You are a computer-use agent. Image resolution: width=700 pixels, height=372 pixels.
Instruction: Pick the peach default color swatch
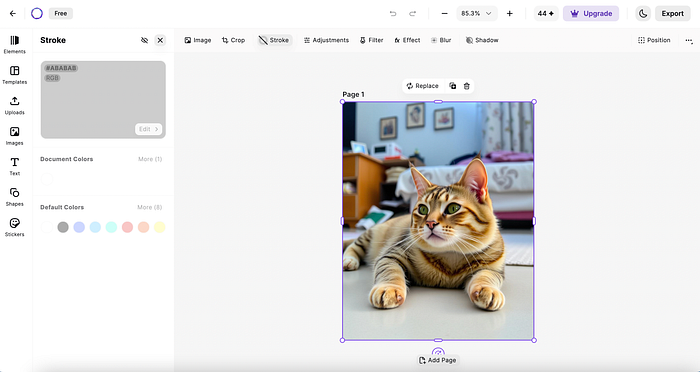[143, 227]
